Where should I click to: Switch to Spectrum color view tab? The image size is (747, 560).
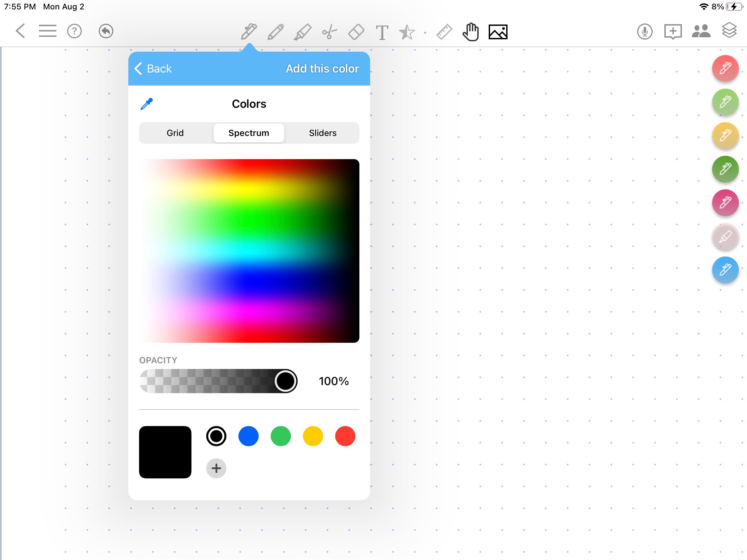click(x=249, y=132)
